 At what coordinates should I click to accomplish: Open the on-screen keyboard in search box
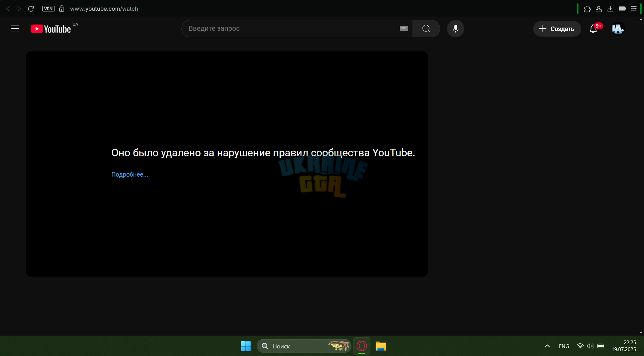pyautogui.click(x=404, y=29)
